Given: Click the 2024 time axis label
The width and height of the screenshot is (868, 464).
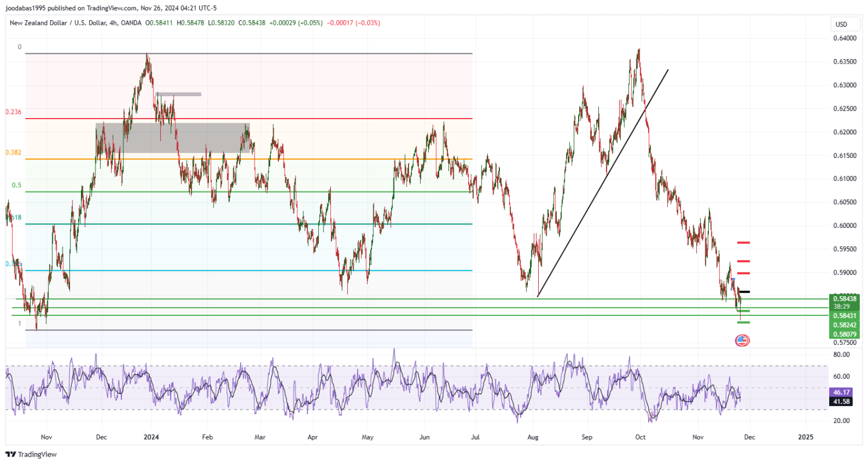Looking at the screenshot, I should tap(151, 437).
